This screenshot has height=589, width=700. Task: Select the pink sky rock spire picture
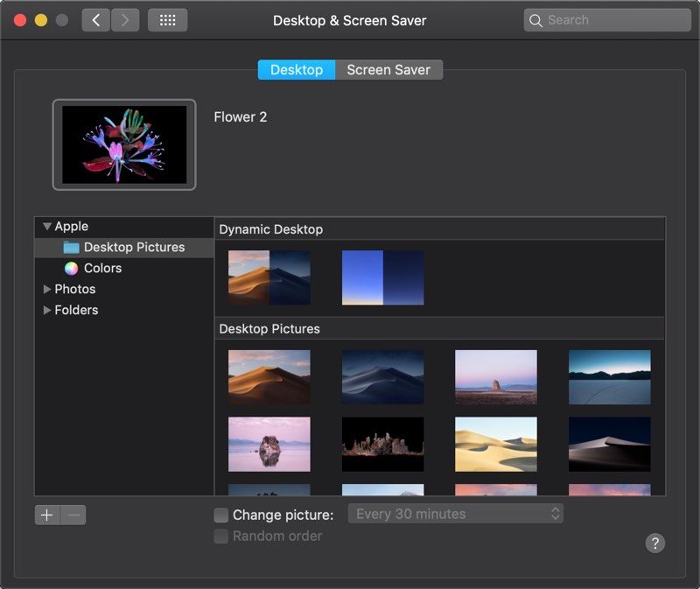[496, 377]
